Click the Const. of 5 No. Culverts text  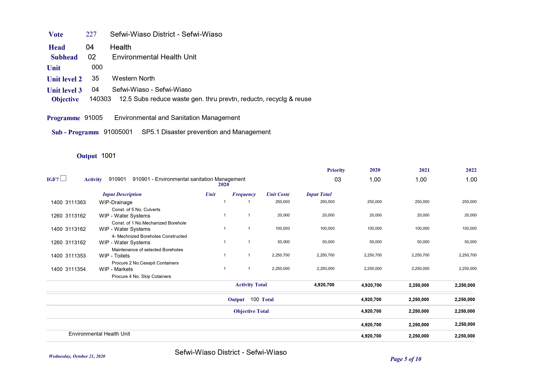(x=136, y=210)
